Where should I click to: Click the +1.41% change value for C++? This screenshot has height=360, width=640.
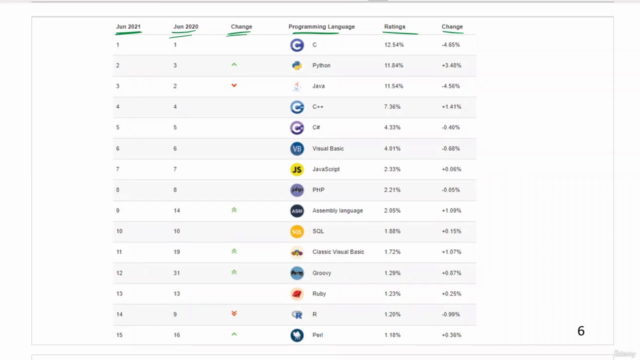coord(451,107)
